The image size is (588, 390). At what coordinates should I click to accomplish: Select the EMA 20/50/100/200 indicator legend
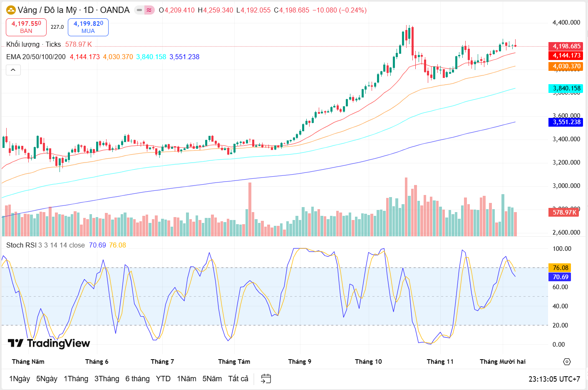tap(36, 57)
